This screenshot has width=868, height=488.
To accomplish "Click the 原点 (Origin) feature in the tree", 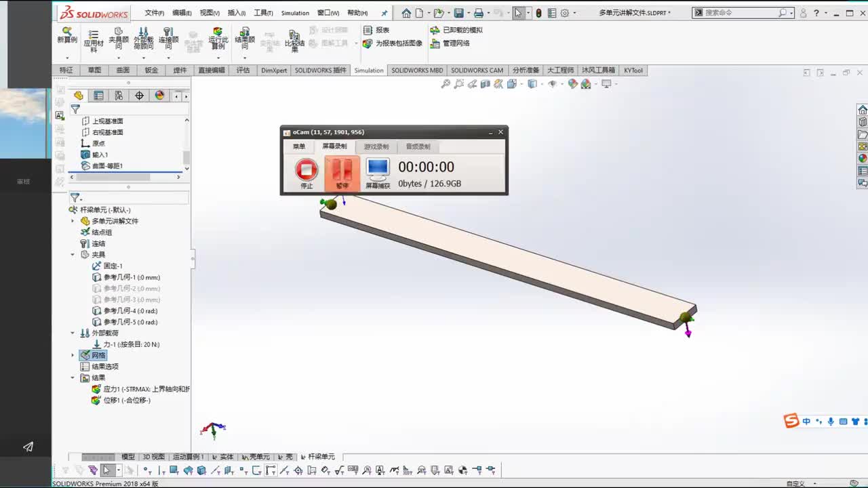I will click(93, 144).
